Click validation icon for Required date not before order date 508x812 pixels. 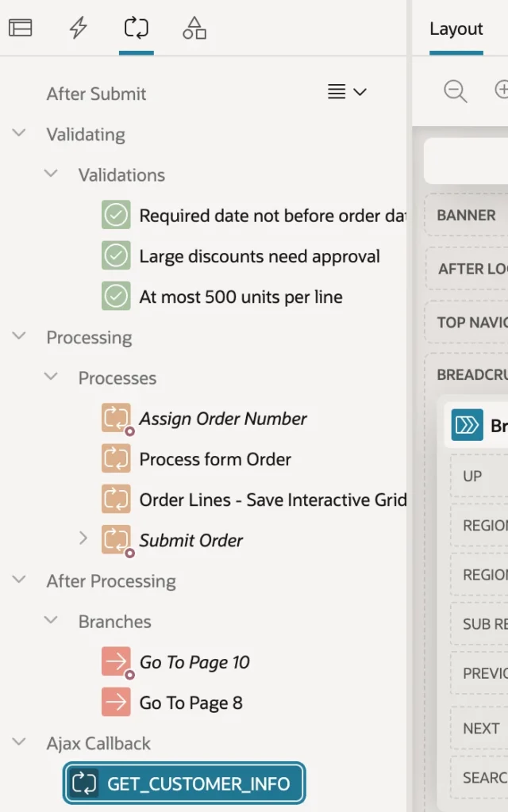(116, 215)
